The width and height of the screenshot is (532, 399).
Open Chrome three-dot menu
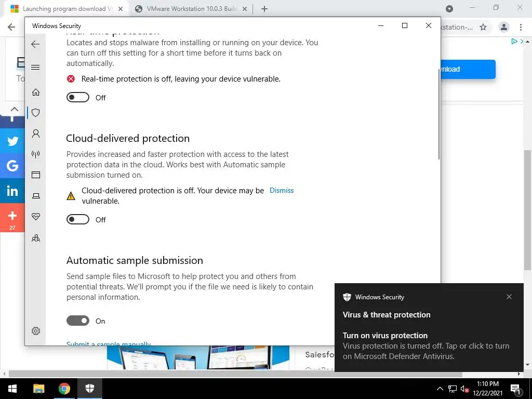[521, 27]
